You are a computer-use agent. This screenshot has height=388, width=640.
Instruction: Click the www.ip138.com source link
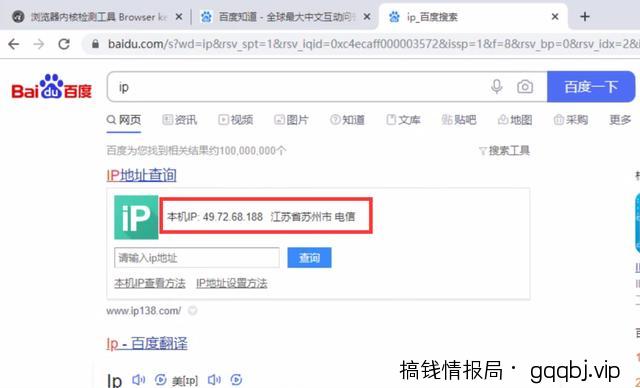coord(144,311)
